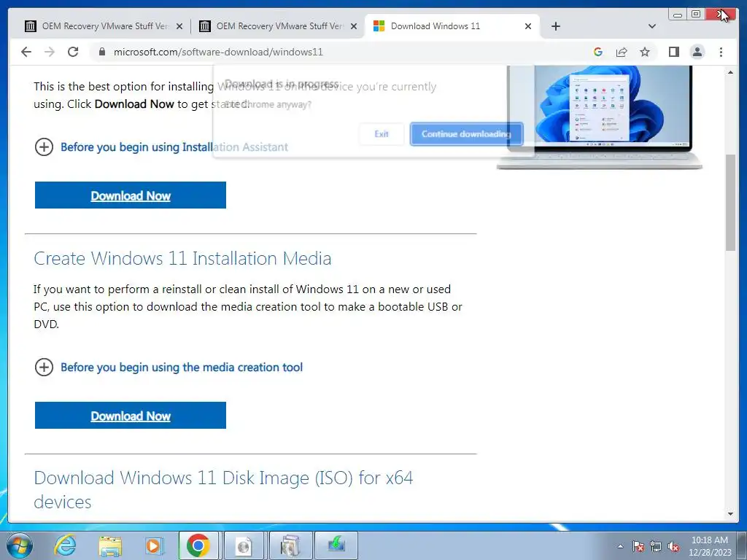Screen dimensions: 747x560
Task: Click the scrollbar up arrow
Action: 730,72
